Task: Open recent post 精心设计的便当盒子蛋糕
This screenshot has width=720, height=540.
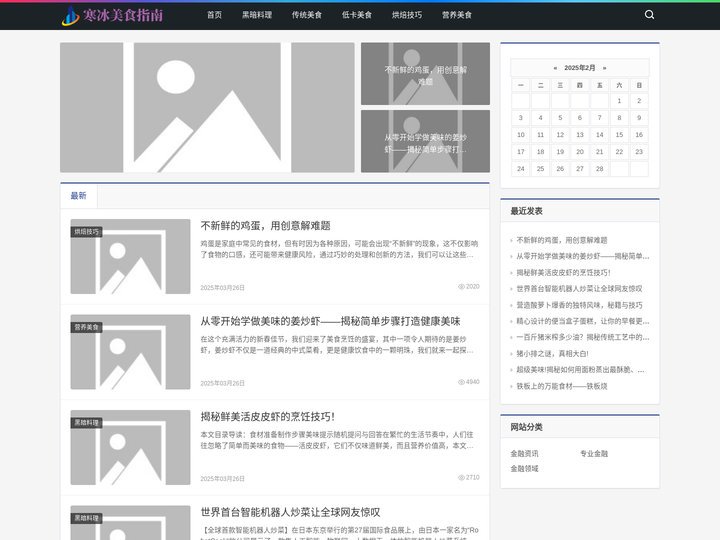Action: coord(583,321)
